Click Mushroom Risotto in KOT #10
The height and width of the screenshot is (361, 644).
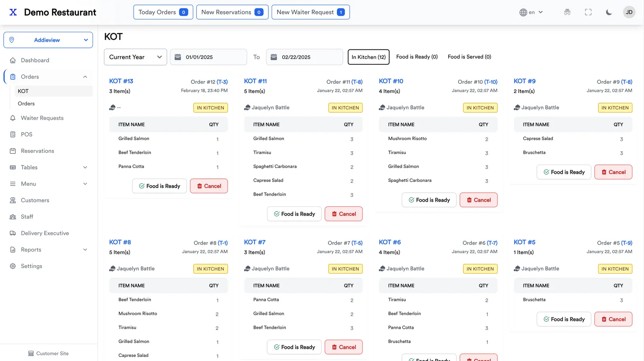click(407, 138)
